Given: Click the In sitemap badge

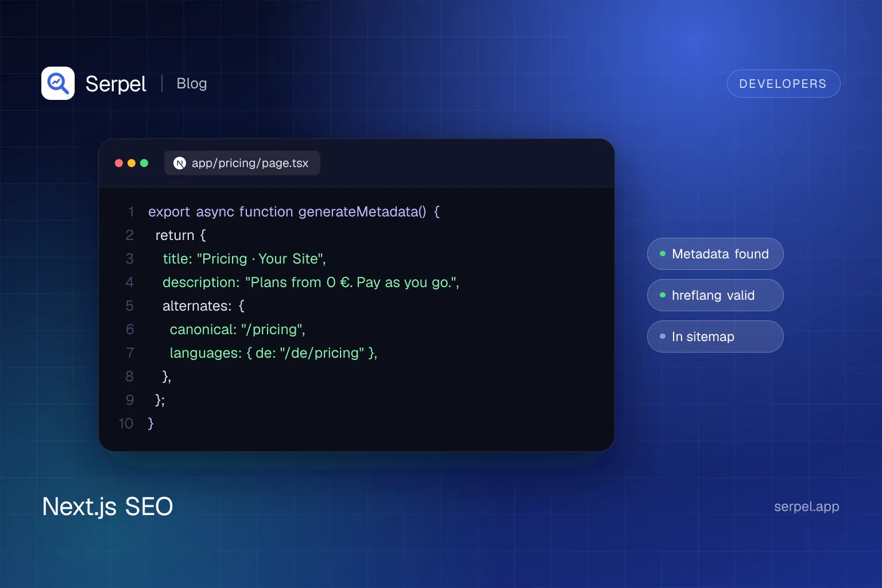Looking at the screenshot, I should pyautogui.click(x=715, y=336).
